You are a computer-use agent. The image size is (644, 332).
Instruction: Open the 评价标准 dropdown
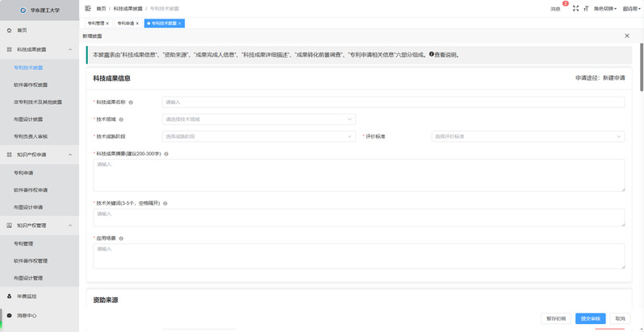pos(528,136)
